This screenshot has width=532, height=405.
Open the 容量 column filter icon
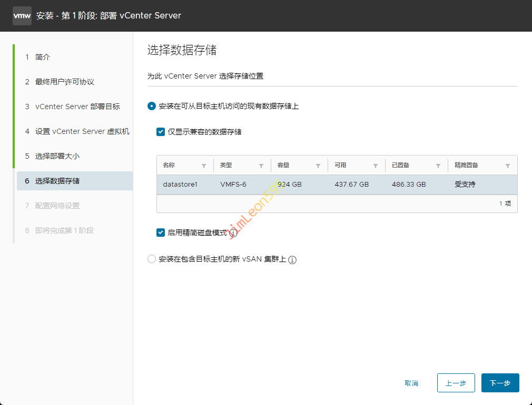(318, 166)
